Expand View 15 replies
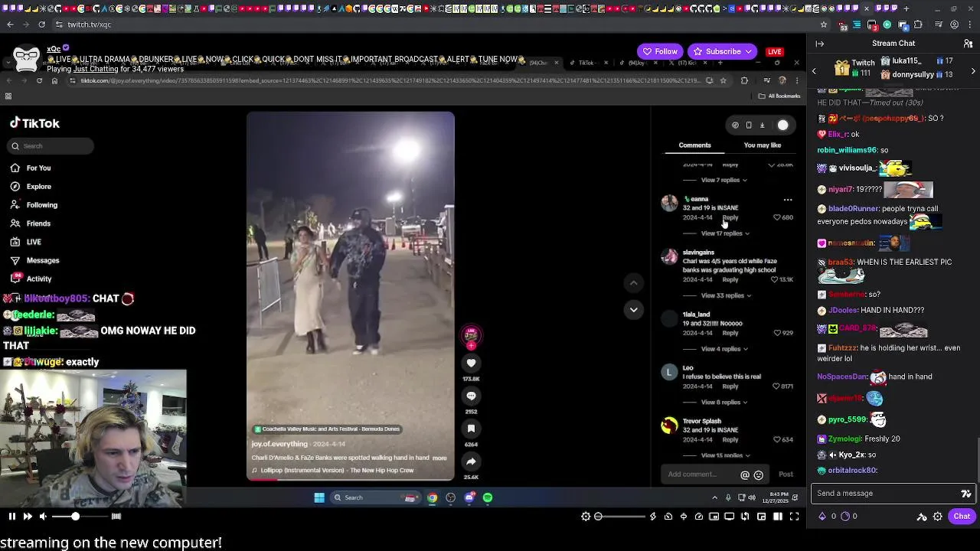Image resolution: width=980 pixels, height=551 pixels. (x=725, y=456)
